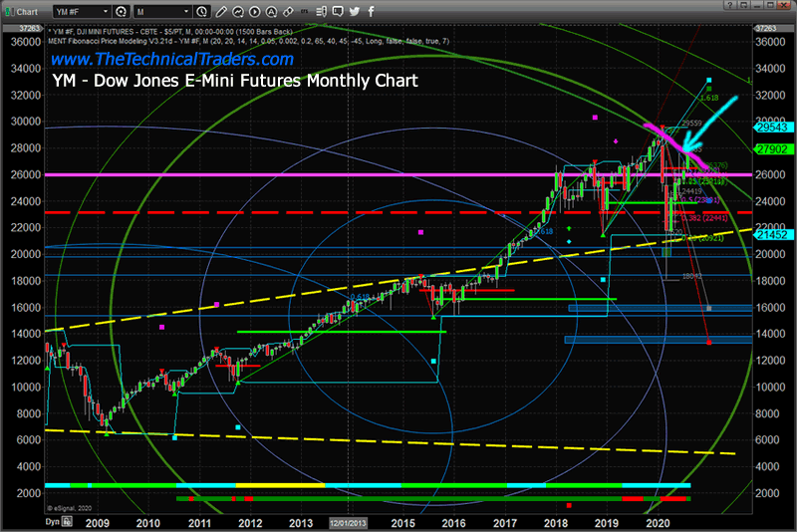Click the 2009 label on time axis
This screenshot has width=797, height=532.
pyautogui.click(x=97, y=523)
